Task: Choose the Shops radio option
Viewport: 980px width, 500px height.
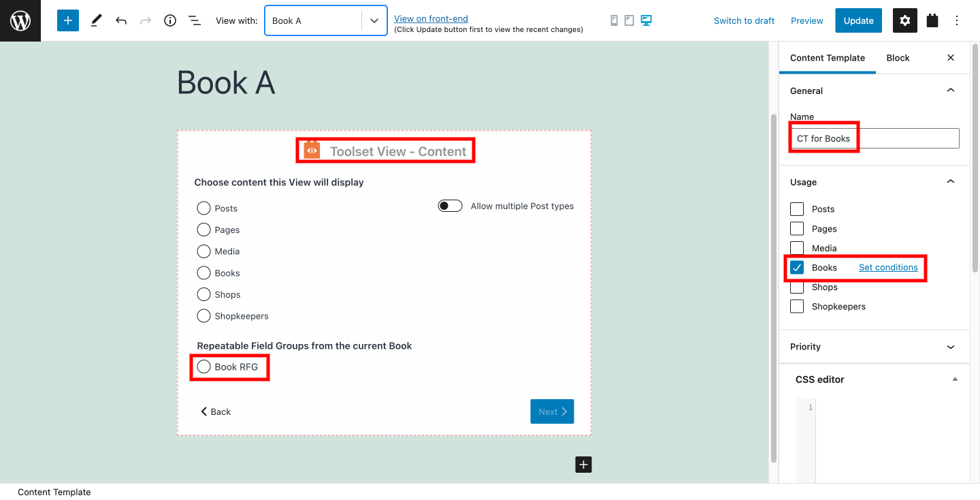Action: pyautogui.click(x=203, y=294)
